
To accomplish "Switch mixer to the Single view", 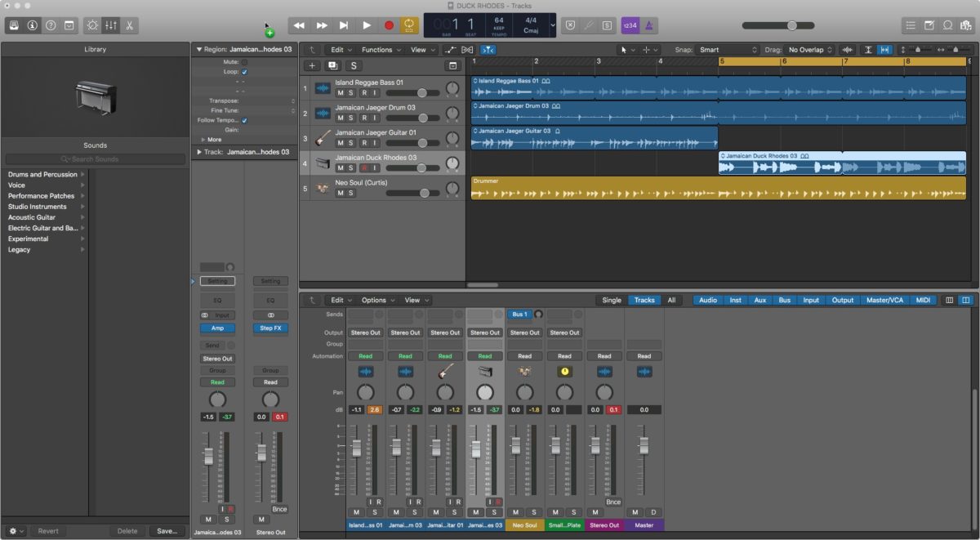I will click(x=612, y=300).
